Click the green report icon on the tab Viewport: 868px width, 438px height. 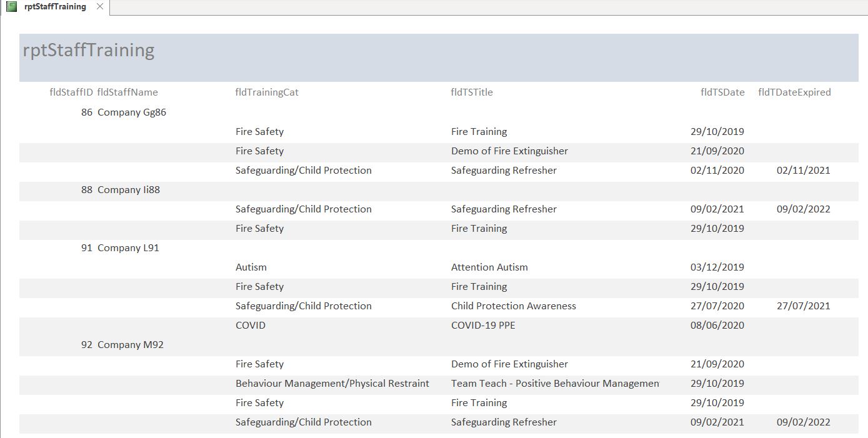pos(11,7)
